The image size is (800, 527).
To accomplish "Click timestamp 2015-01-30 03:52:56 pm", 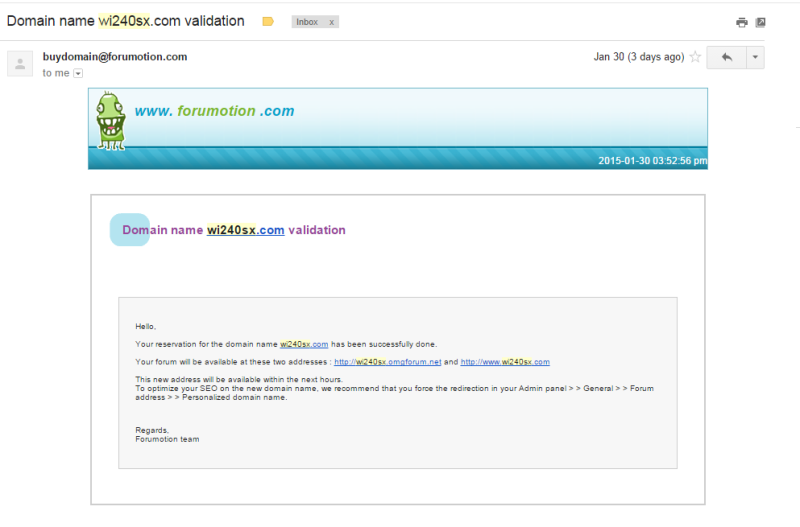I will tap(653, 161).
